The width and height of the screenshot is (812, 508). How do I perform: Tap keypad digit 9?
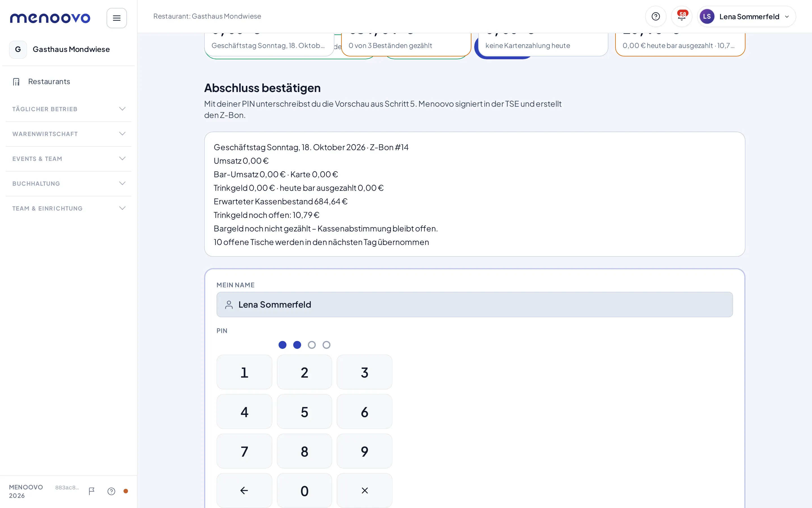[x=364, y=451]
